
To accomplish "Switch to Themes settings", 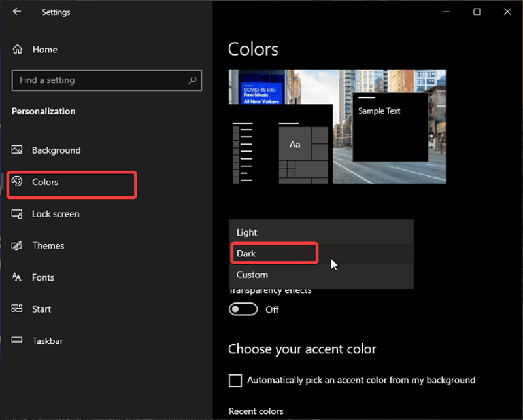I will click(48, 246).
